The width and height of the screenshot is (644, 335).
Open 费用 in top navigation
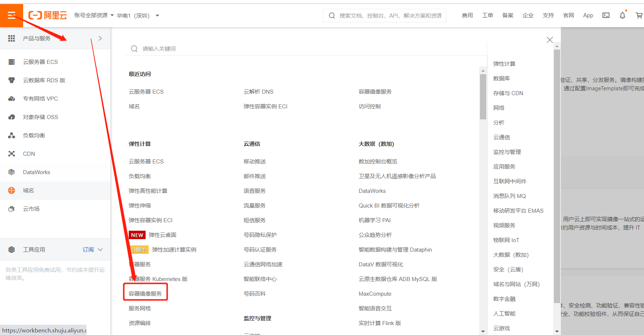[467, 15]
